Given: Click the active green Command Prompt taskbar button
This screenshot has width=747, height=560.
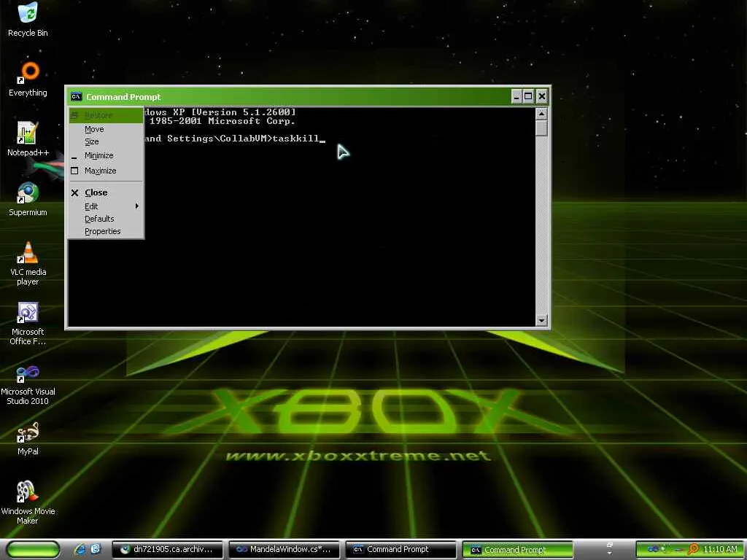Looking at the screenshot, I should [x=517, y=550].
